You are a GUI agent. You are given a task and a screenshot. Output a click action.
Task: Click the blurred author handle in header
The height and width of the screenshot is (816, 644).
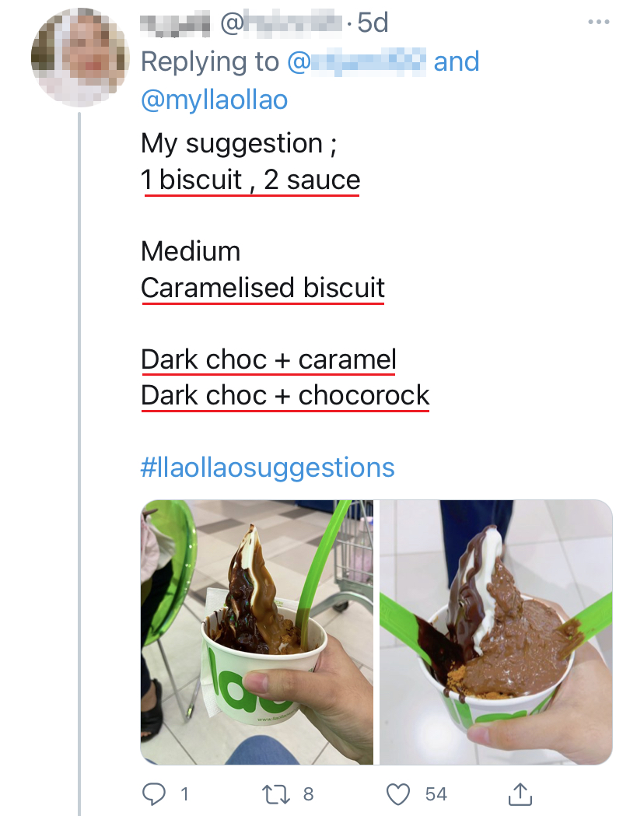282,24
